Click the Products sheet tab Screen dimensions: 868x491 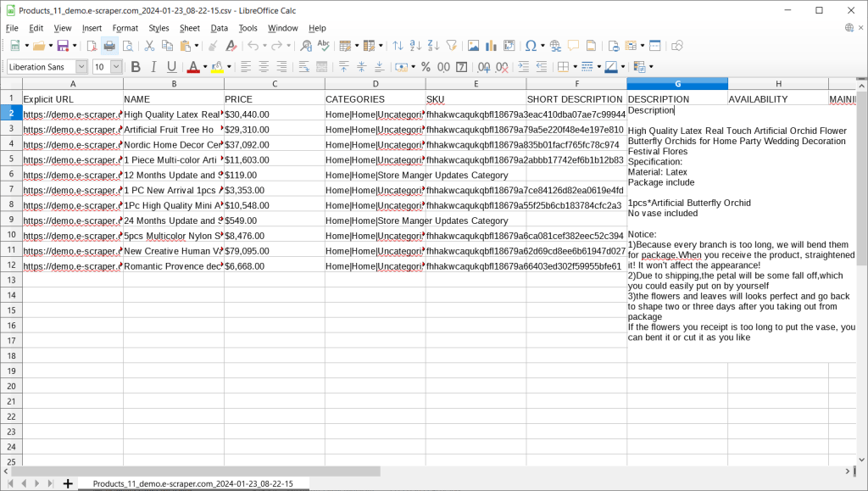click(193, 483)
